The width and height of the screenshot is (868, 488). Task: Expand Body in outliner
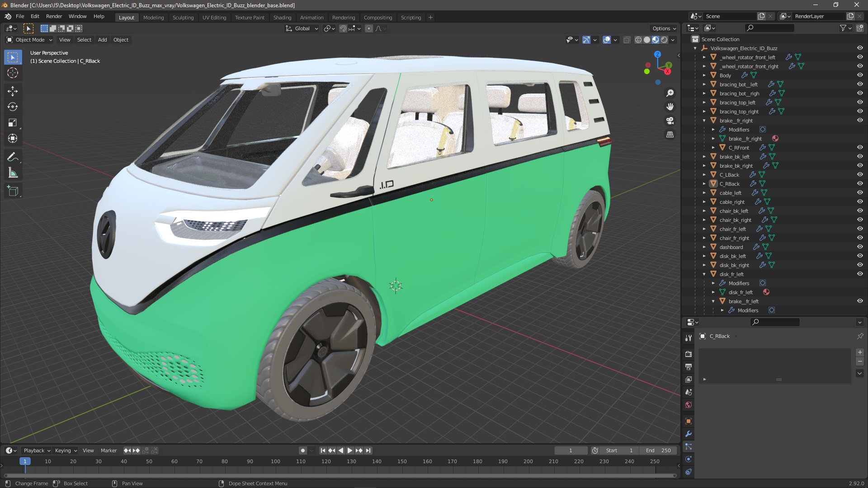coord(704,75)
